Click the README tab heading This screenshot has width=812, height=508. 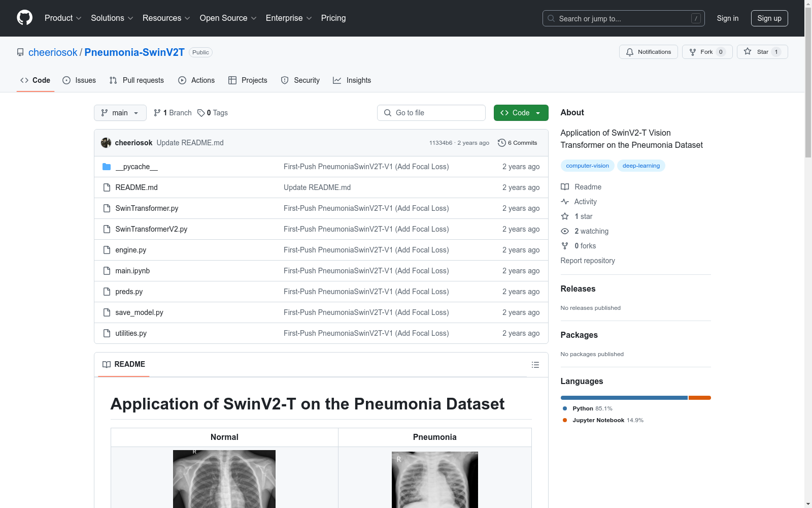click(124, 364)
